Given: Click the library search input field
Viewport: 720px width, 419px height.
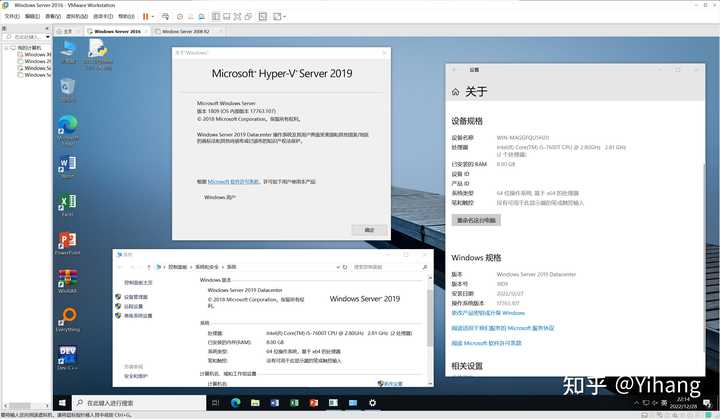Looking at the screenshot, I should pyautogui.click(x=25, y=37).
